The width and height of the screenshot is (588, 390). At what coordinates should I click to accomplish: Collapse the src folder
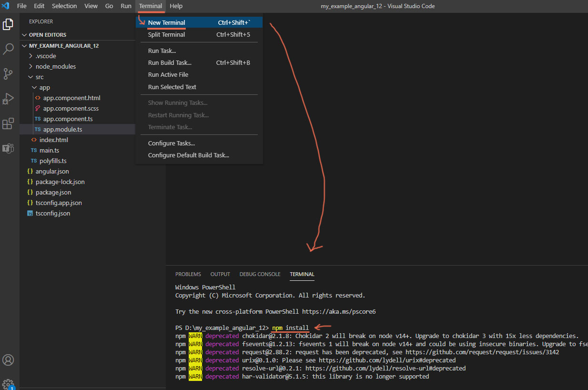[x=39, y=77]
